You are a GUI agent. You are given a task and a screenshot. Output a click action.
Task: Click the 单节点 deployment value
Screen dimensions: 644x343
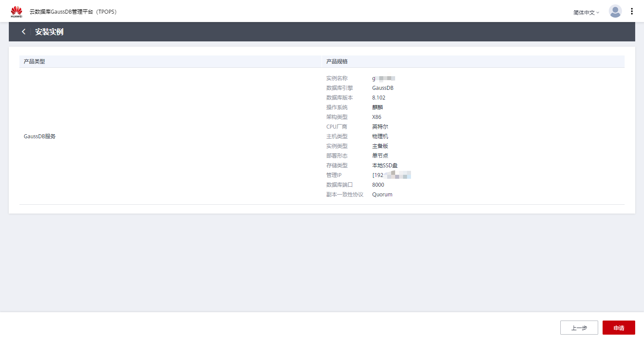click(x=380, y=156)
